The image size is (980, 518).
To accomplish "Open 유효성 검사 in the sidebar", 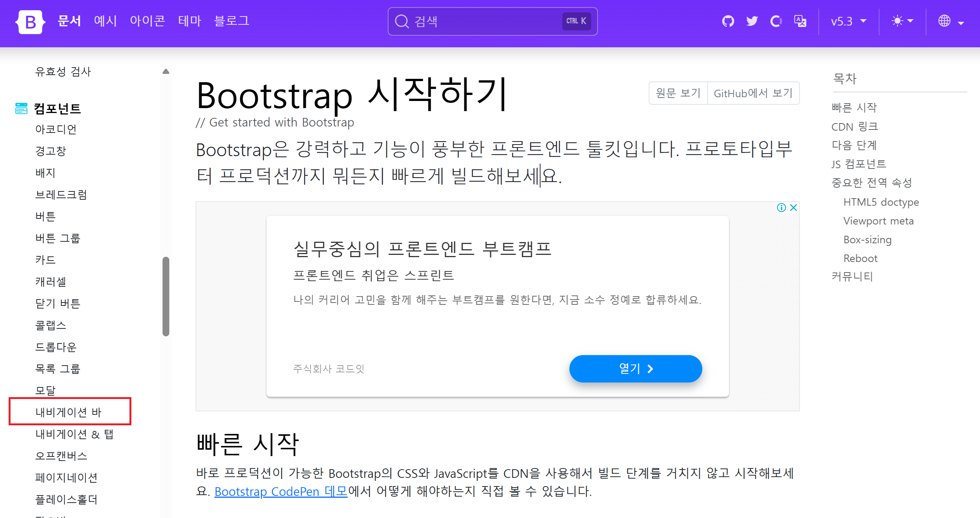I will (63, 71).
